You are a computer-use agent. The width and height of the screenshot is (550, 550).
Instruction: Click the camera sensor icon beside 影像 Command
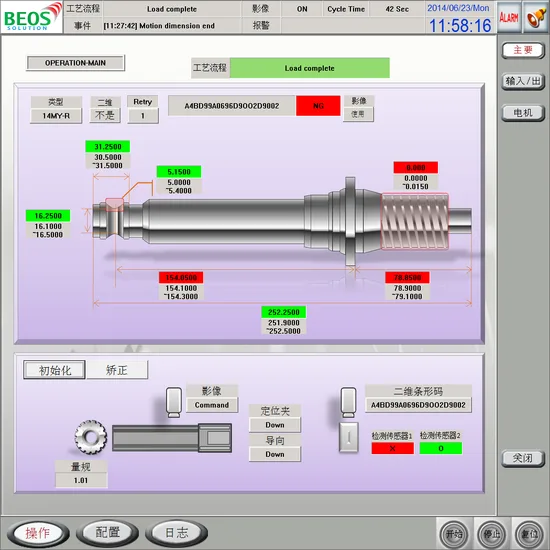click(x=174, y=402)
